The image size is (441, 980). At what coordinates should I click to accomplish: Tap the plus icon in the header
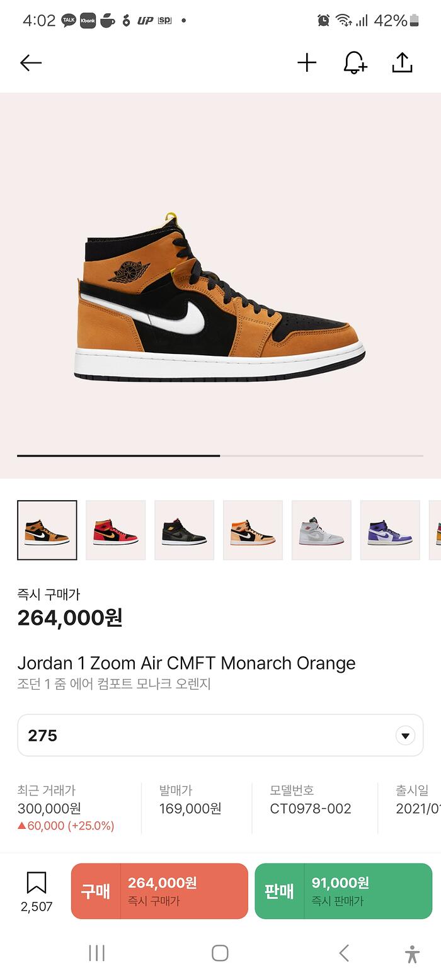(307, 63)
